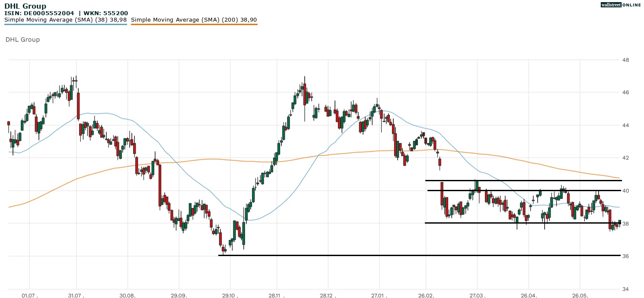Click the 26.05. date tick label

tap(579, 295)
